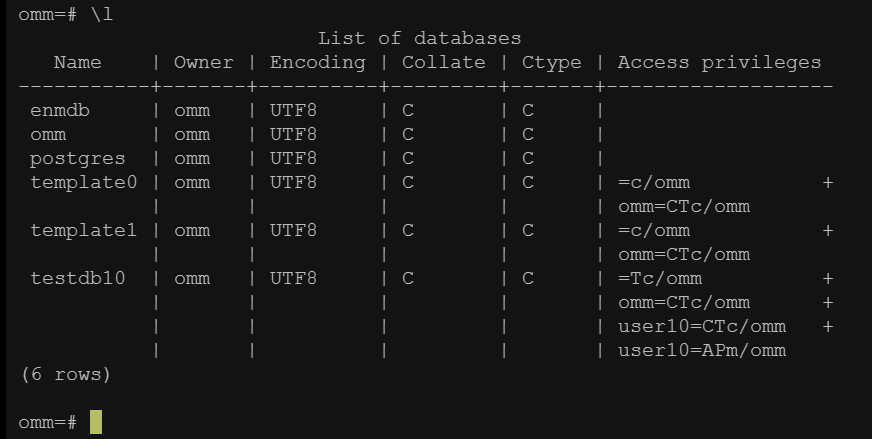Select the testdb10 database name

tap(78, 278)
